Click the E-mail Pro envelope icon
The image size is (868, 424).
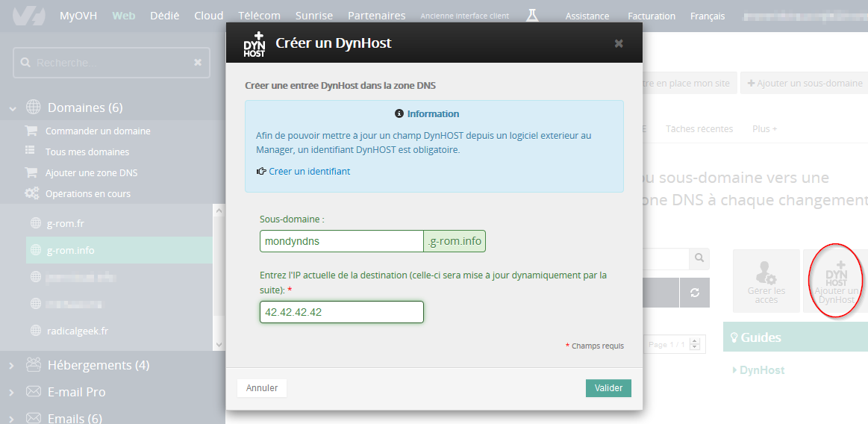[34, 391]
